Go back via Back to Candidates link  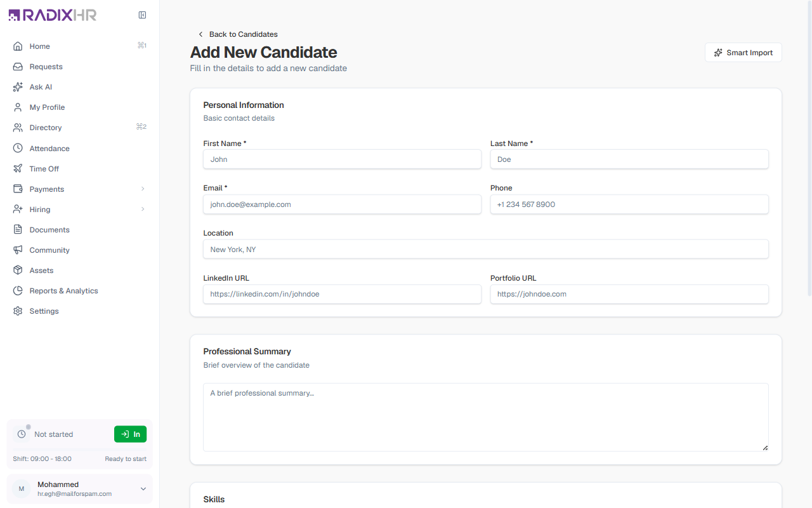(238, 34)
